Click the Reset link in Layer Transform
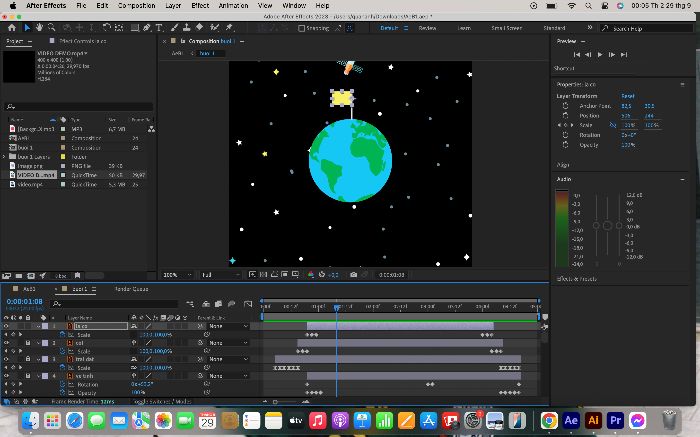Viewport: 700px width, 437px height. [x=628, y=96]
